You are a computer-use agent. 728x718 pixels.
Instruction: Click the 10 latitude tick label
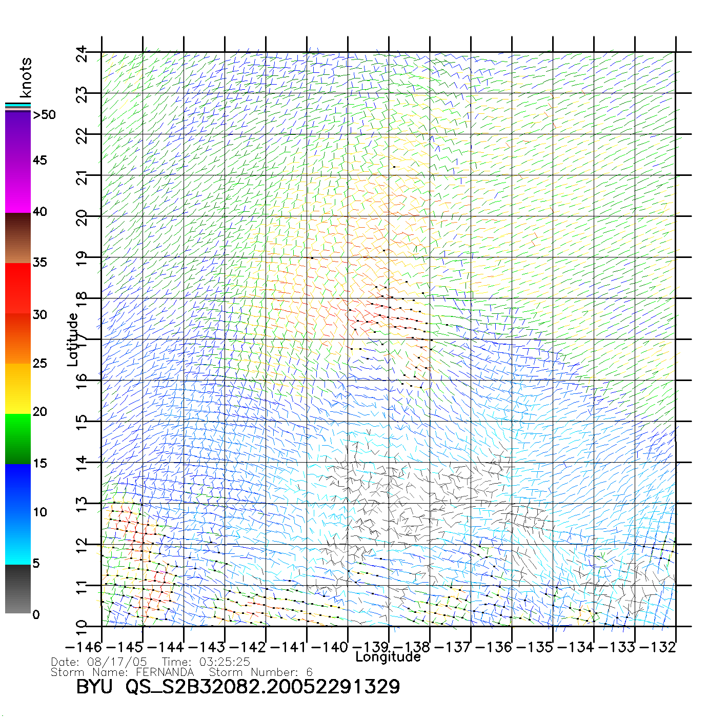82,627
